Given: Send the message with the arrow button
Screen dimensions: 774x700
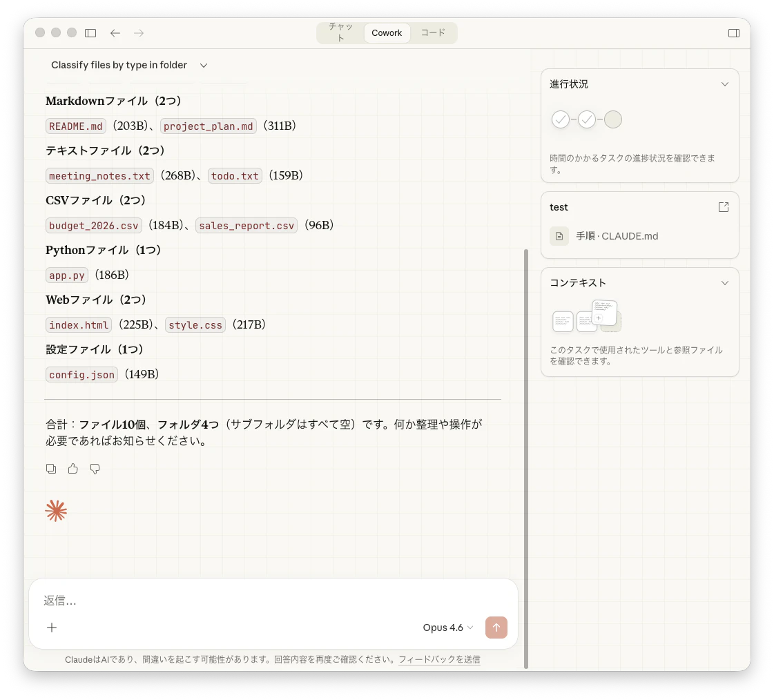Looking at the screenshot, I should pyautogui.click(x=496, y=628).
